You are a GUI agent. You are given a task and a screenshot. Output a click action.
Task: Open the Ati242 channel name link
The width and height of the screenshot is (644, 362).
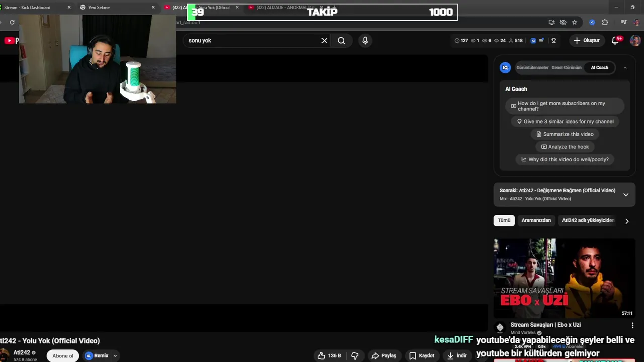(x=22, y=353)
